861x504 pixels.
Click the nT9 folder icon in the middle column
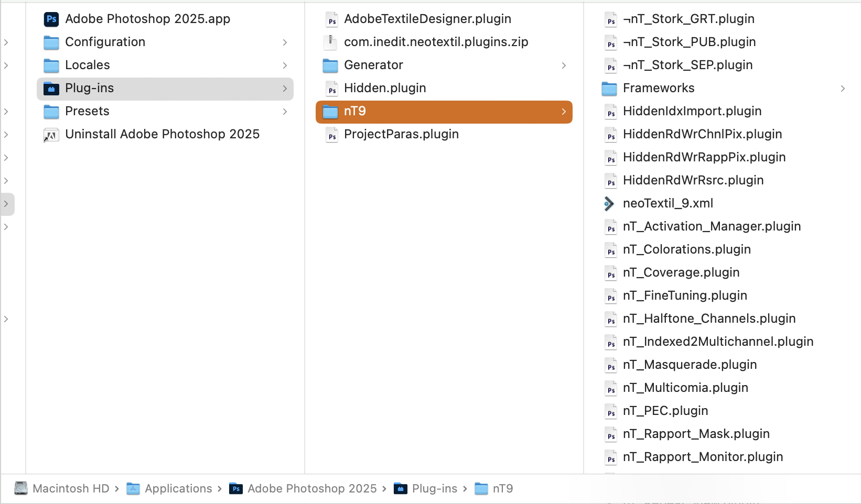click(x=330, y=112)
